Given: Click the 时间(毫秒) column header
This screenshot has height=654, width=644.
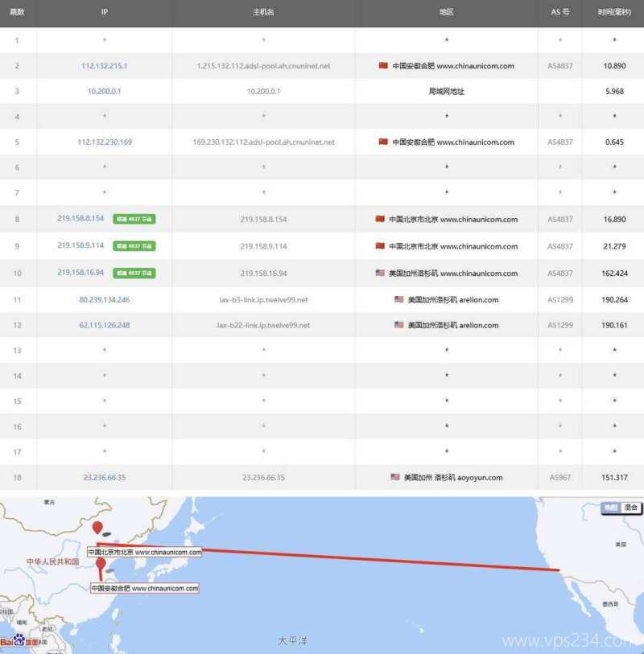Looking at the screenshot, I should point(615,12).
